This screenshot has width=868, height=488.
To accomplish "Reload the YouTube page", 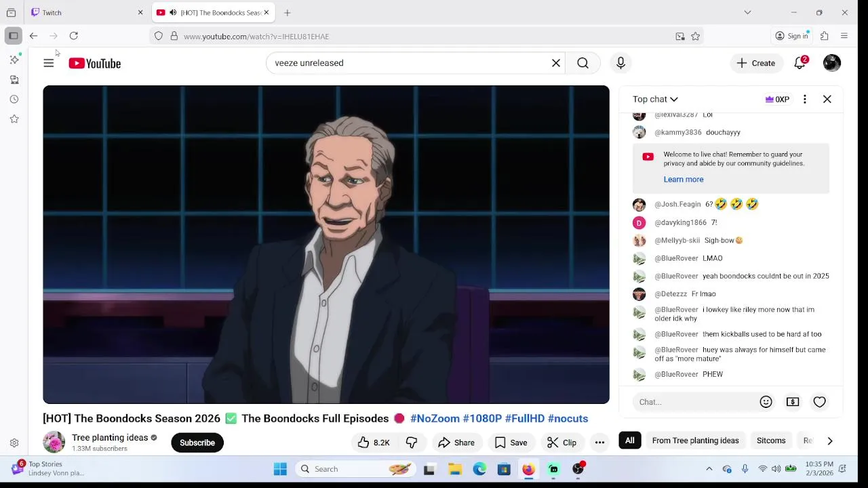I will coord(74,36).
